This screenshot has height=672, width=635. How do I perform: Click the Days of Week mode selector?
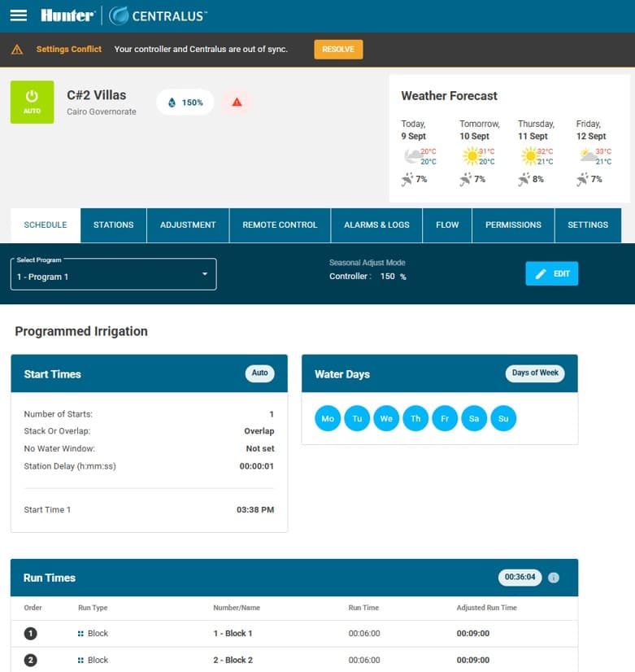pos(535,373)
